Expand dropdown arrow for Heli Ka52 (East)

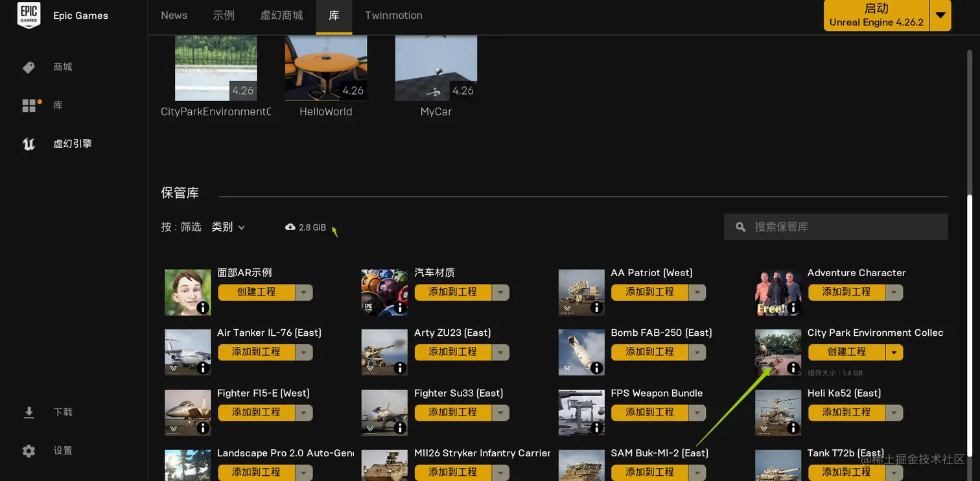(894, 412)
